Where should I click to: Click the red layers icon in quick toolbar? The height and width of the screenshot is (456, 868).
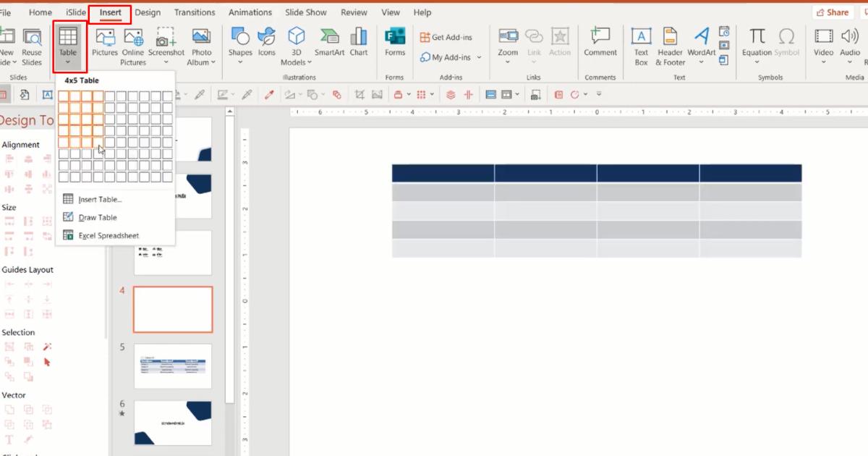(451, 94)
